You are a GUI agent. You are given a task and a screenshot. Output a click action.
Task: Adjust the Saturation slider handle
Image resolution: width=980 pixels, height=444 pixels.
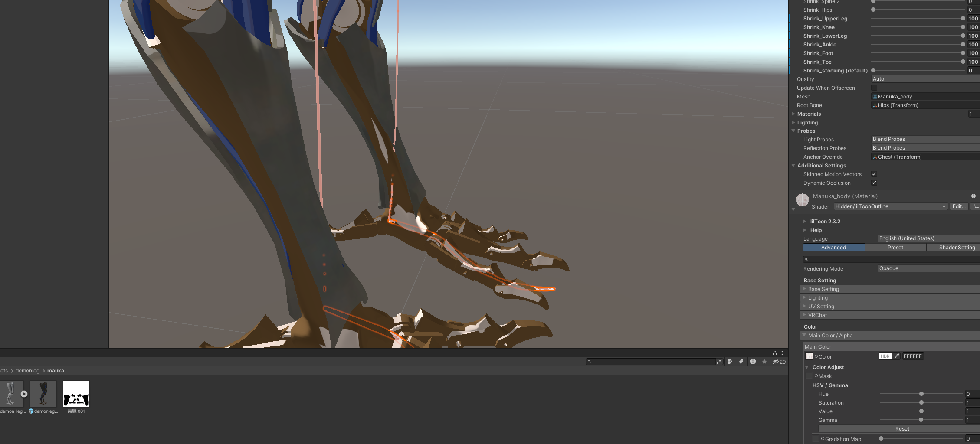click(921, 402)
